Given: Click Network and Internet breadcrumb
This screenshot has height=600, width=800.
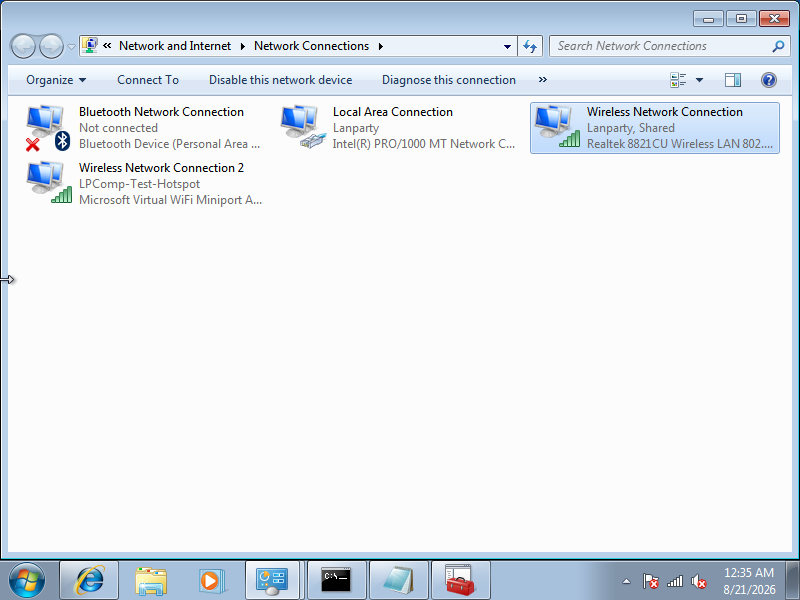Looking at the screenshot, I should coord(175,46).
